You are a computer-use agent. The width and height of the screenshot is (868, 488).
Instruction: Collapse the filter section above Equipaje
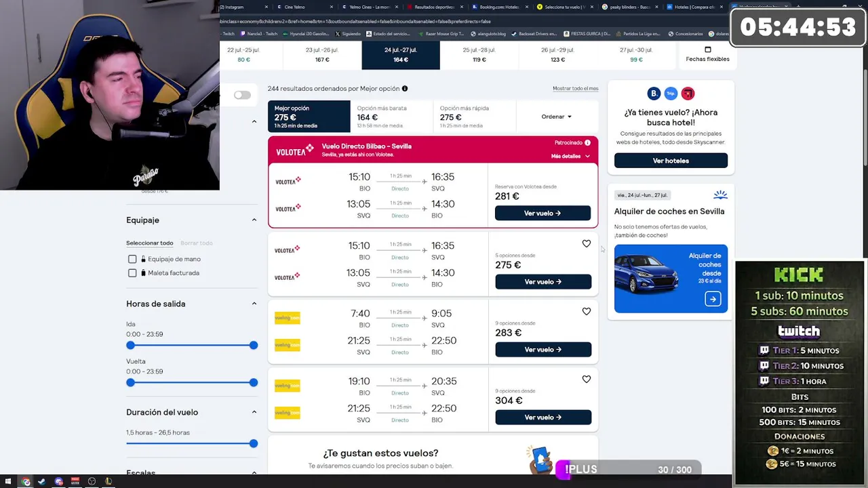tap(254, 121)
